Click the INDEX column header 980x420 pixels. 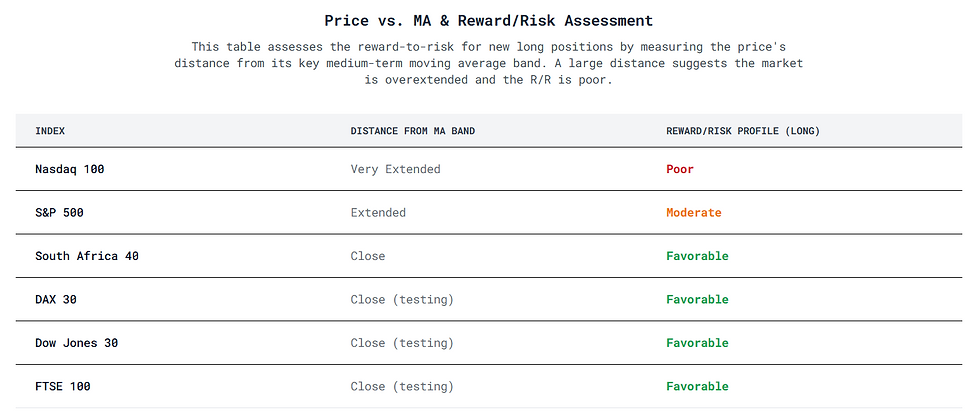pyautogui.click(x=50, y=131)
